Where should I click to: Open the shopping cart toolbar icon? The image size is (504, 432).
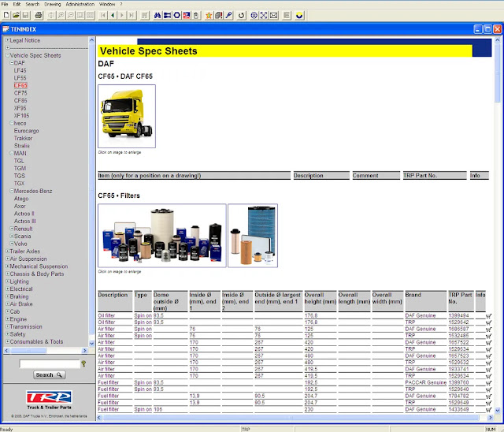pyautogui.click(x=145, y=15)
